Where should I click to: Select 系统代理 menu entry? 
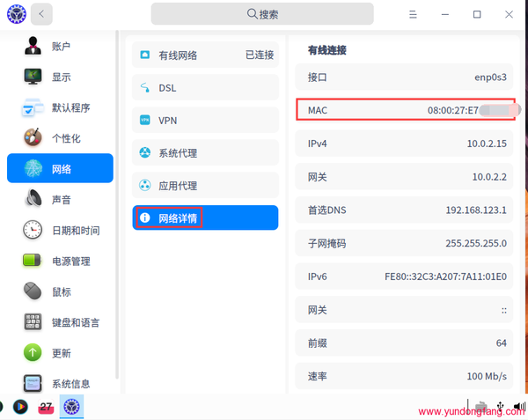pyautogui.click(x=205, y=152)
